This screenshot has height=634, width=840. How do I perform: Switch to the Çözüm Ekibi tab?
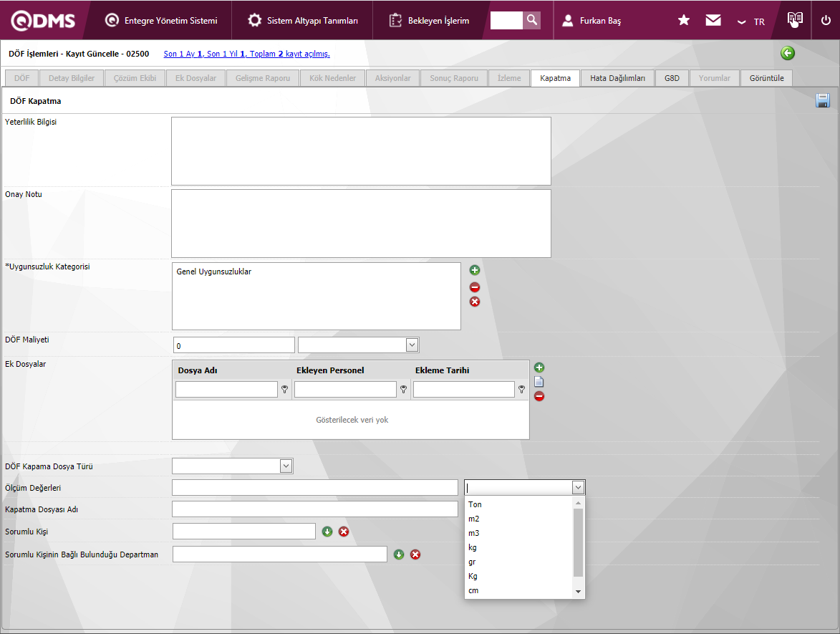click(x=135, y=78)
